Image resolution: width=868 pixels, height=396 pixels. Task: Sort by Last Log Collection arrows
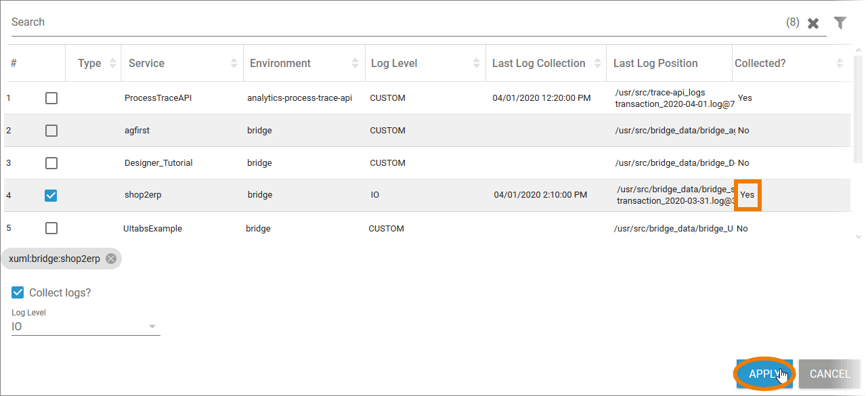[597, 63]
